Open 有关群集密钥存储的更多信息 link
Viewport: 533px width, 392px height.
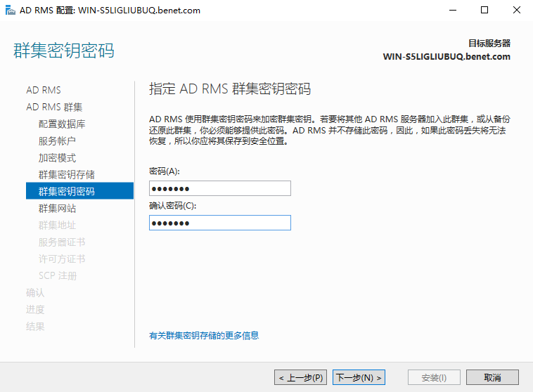[204, 336]
